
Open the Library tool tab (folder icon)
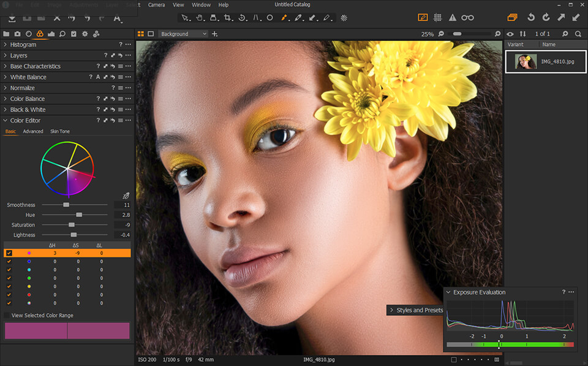pyautogui.click(x=6, y=34)
